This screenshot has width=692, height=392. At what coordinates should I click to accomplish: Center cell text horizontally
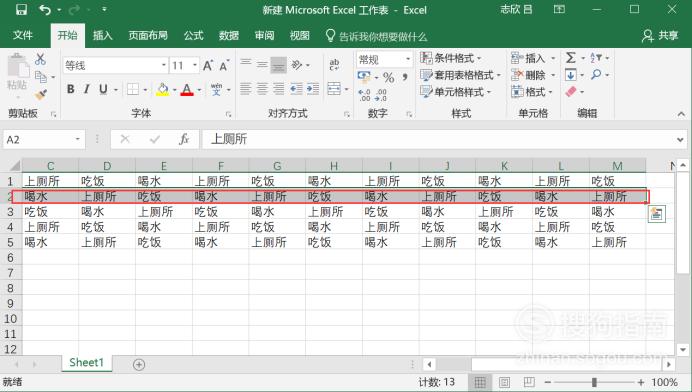click(x=262, y=89)
